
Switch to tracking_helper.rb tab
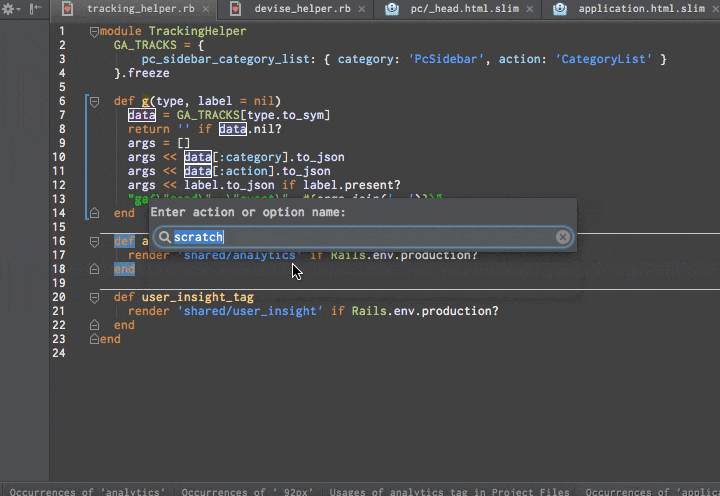click(141, 9)
